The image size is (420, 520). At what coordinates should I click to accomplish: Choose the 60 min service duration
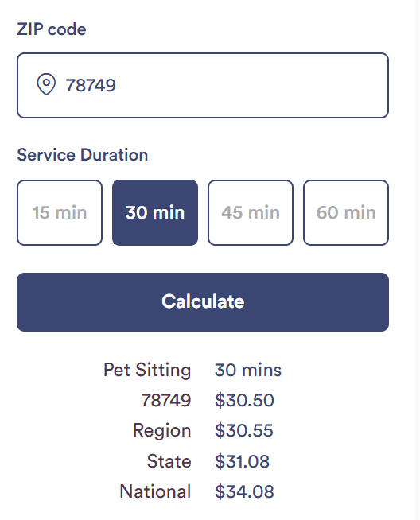pyautogui.click(x=346, y=212)
